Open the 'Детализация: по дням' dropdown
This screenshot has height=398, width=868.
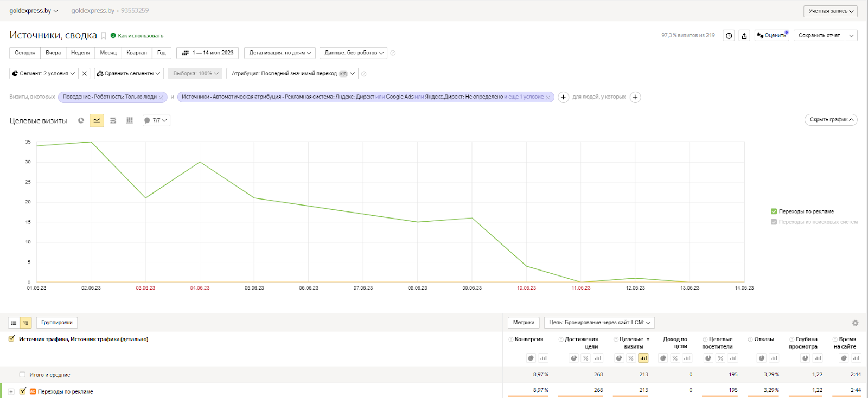pos(280,53)
